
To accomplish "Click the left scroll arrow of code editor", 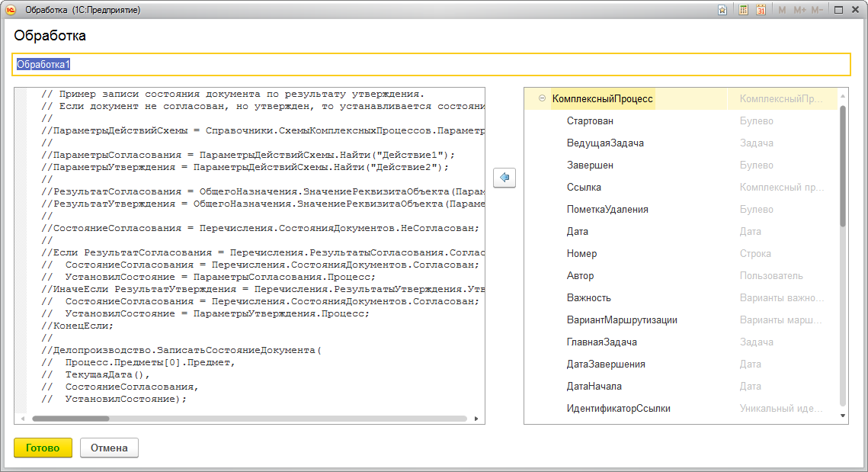I will click(23, 419).
